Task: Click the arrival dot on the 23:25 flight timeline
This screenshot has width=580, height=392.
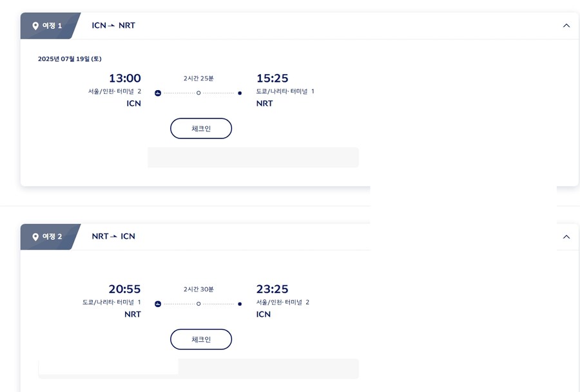Action: click(240, 304)
